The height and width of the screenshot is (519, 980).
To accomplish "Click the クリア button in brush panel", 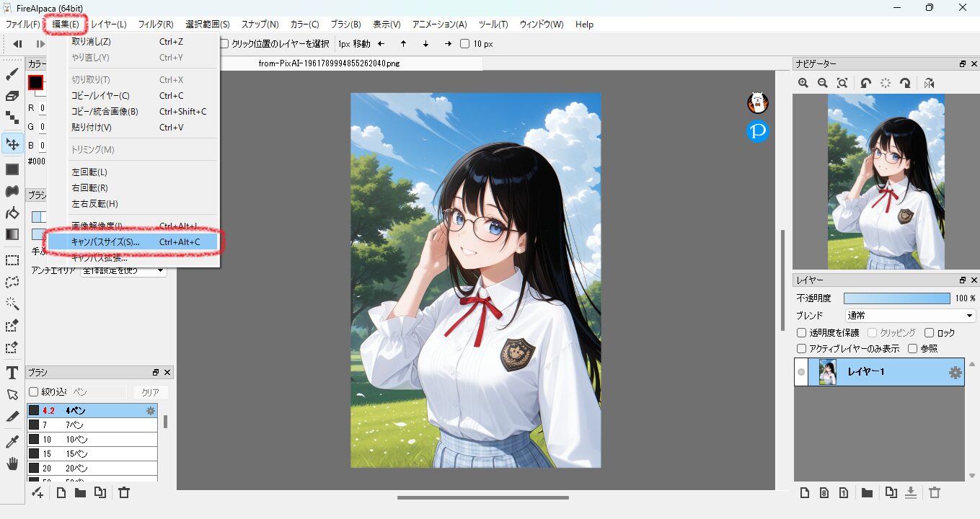I will (x=150, y=393).
